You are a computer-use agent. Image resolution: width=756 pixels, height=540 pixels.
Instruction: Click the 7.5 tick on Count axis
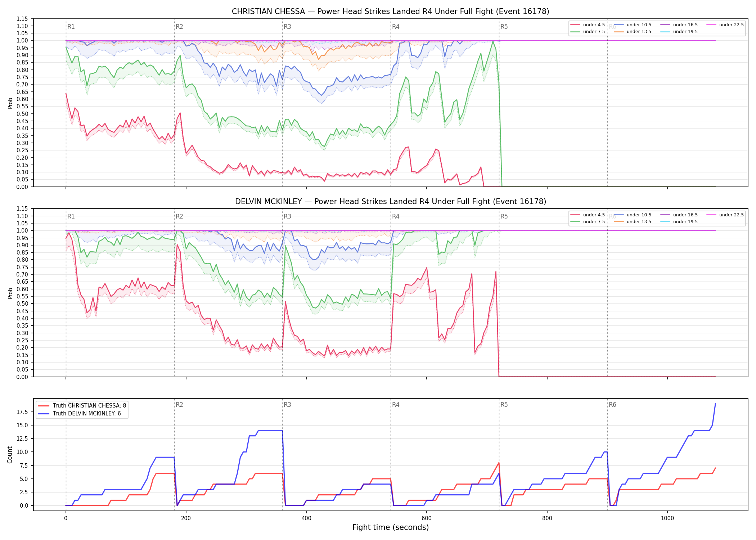(24, 465)
